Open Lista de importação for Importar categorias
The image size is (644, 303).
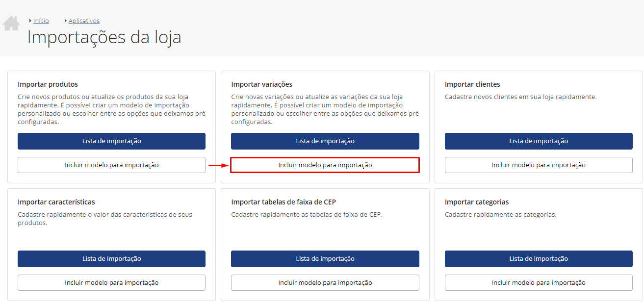pyautogui.click(x=539, y=259)
